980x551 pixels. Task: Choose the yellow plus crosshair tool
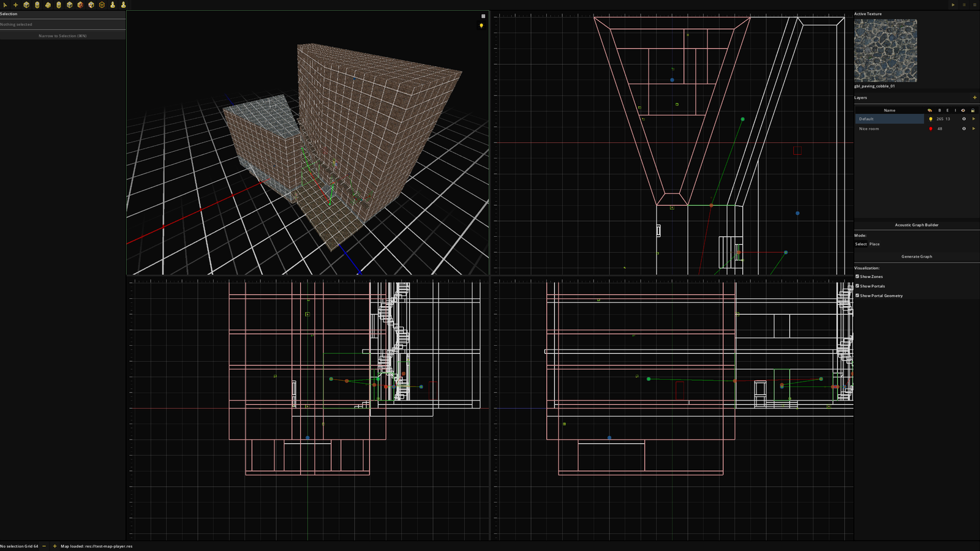pos(15,5)
